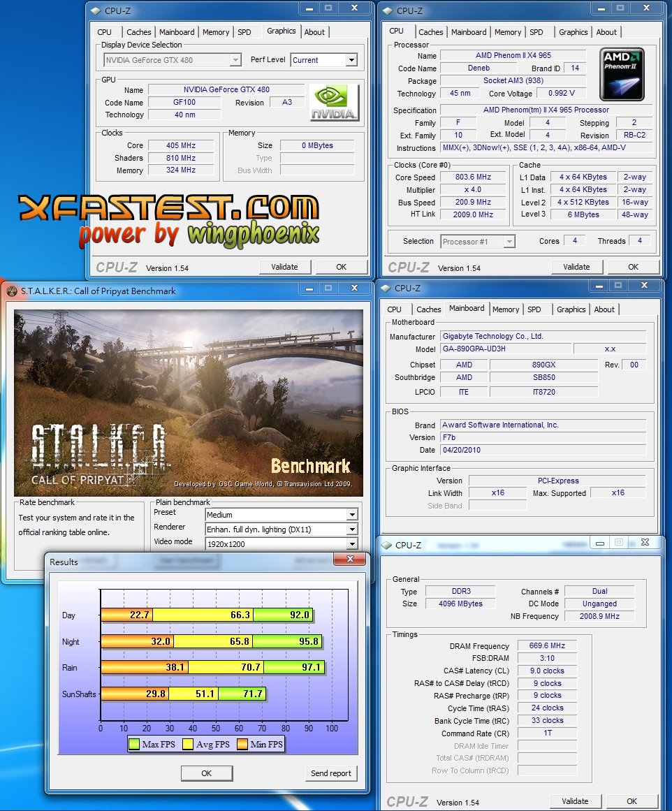Click the green Max FPS legend swatch
The width and height of the screenshot is (672, 811).
(134, 745)
